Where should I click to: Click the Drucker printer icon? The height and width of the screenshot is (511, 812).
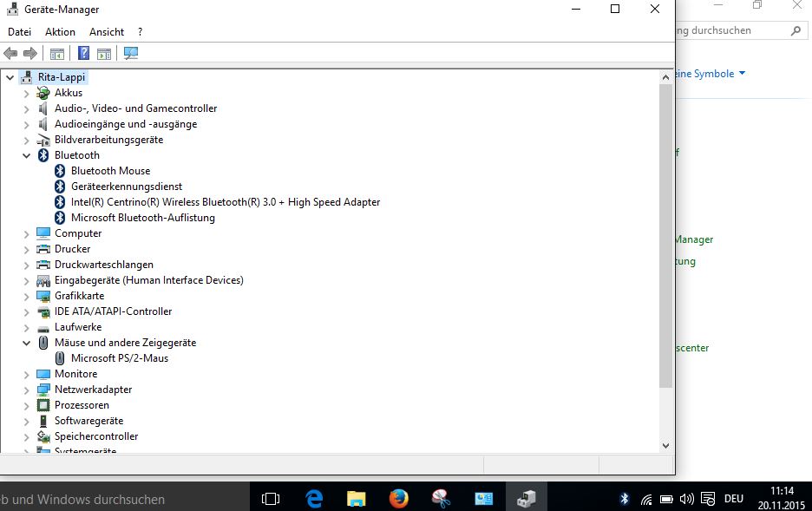click(43, 249)
